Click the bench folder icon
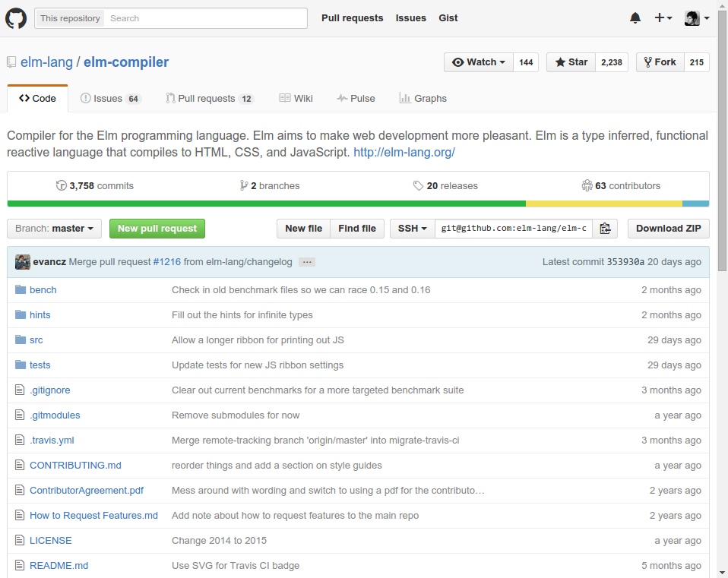 pos(21,289)
